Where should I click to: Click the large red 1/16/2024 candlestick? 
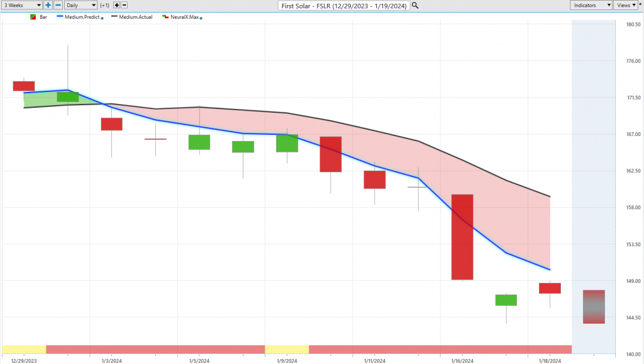462,237
